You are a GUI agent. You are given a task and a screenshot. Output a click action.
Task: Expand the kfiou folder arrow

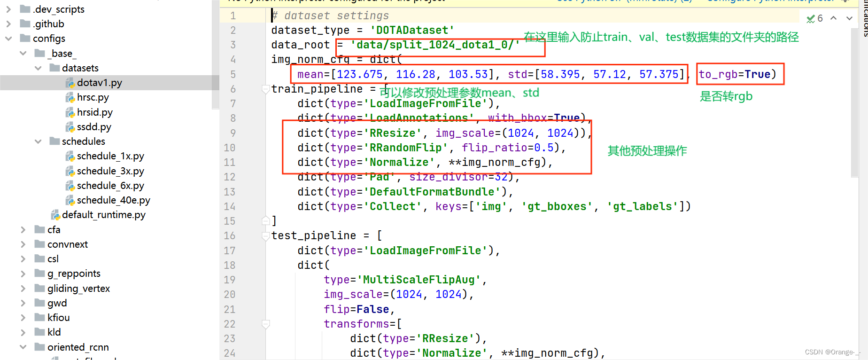pos(23,318)
